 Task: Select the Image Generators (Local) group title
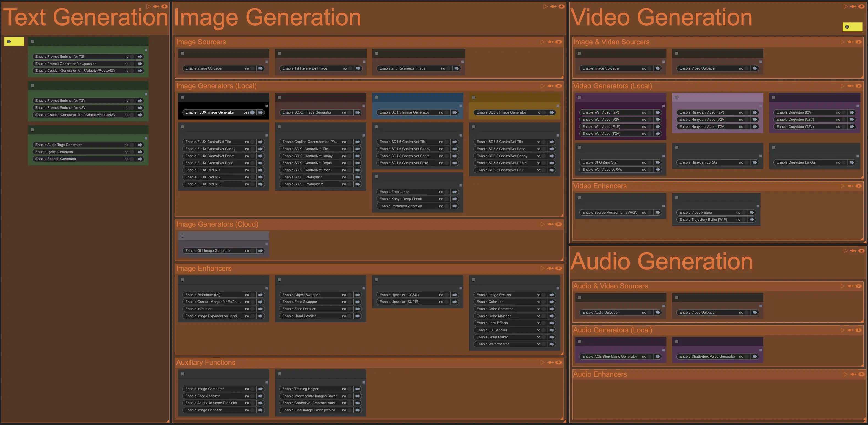click(216, 86)
